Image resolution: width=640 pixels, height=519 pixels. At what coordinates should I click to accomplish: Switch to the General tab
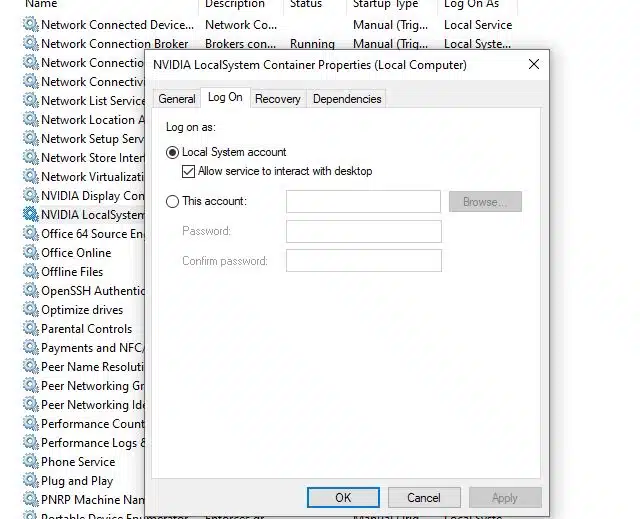coord(177,99)
